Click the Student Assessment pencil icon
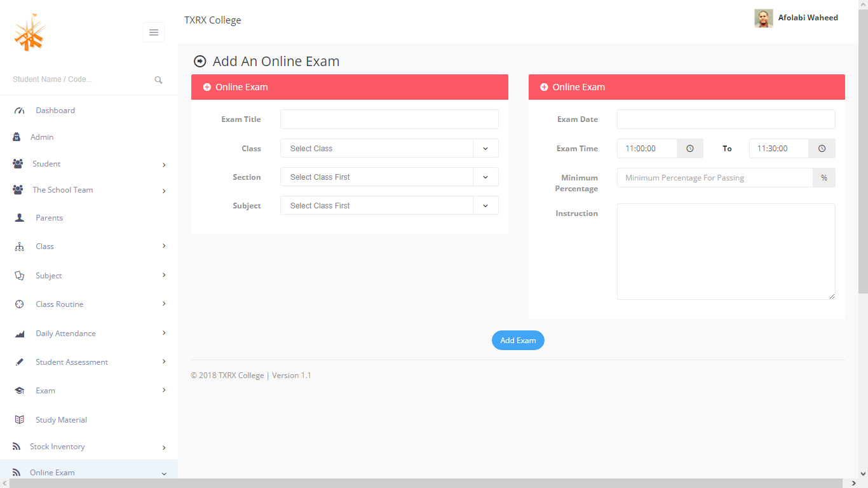 pos(18,362)
